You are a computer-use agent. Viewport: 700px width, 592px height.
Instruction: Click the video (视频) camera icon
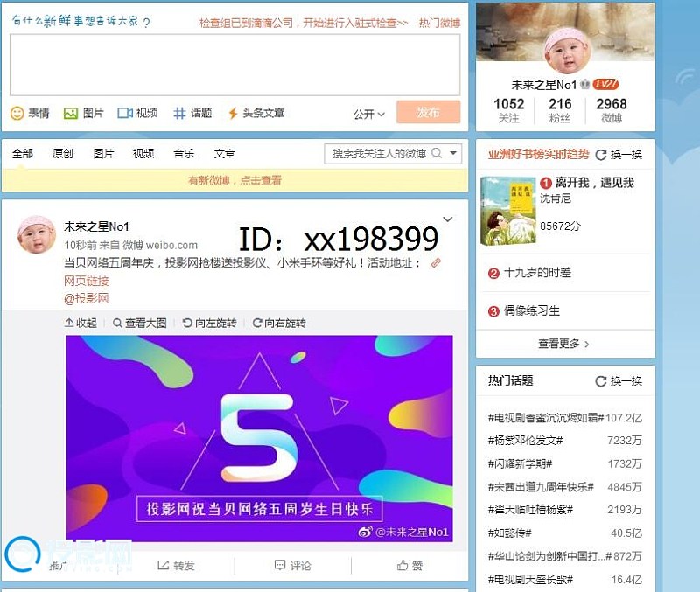pos(125,114)
